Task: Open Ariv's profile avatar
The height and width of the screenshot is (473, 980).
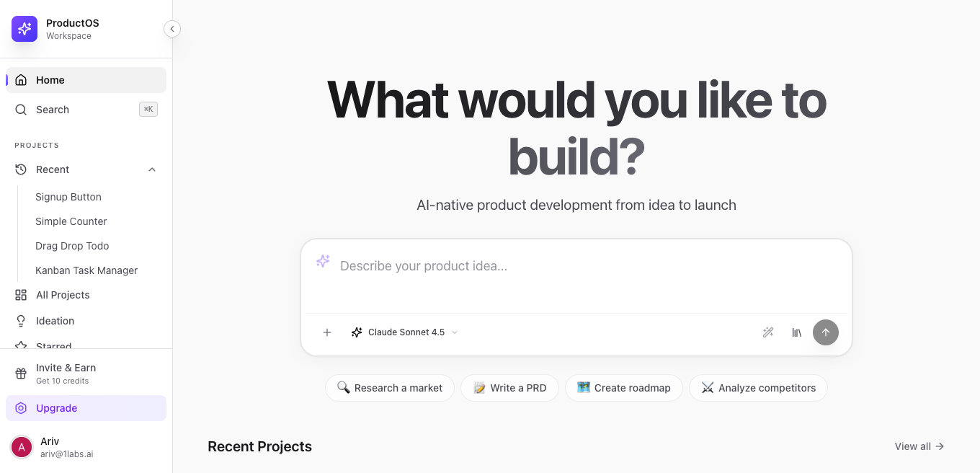Action: click(22, 447)
